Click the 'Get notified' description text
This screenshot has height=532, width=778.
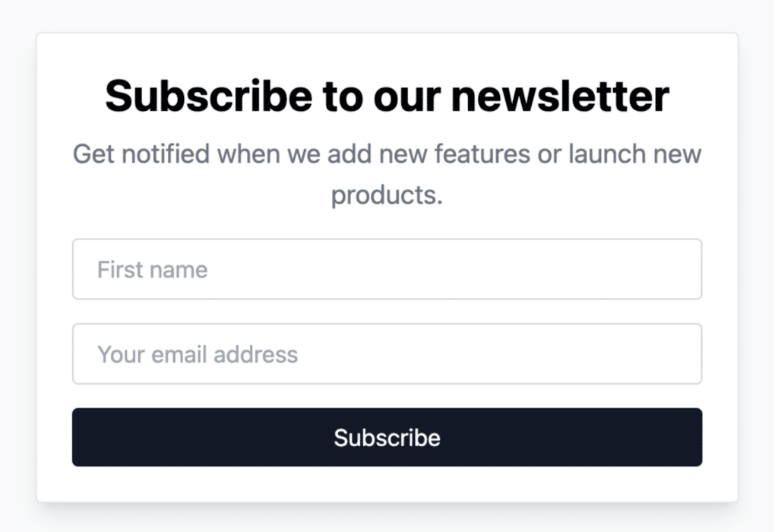pyautogui.click(x=387, y=174)
